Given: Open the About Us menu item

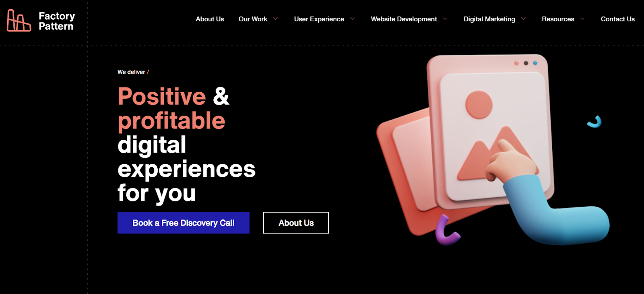Looking at the screenshot, I should (x=210, y=19).
